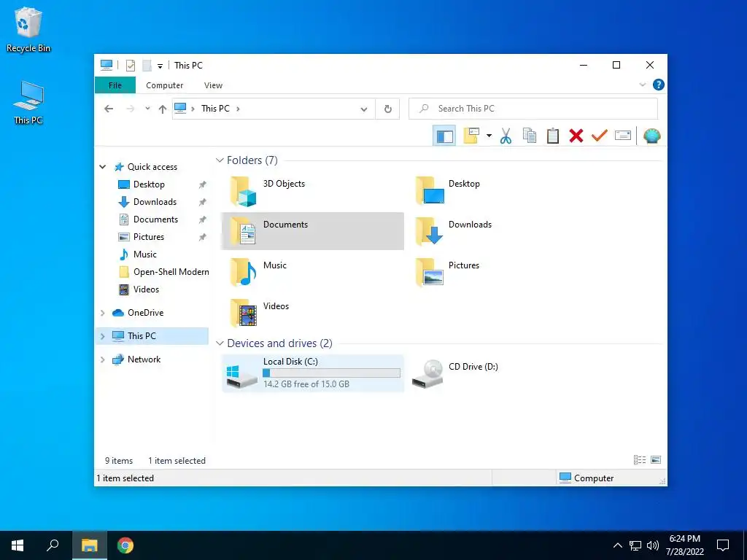
Task: Switch to details view in status bar
Action: [639, 460]
